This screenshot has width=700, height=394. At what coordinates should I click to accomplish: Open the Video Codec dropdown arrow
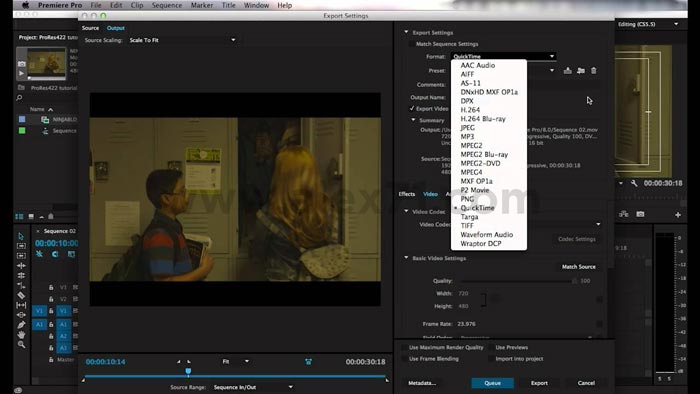click(x=598, y=224)
